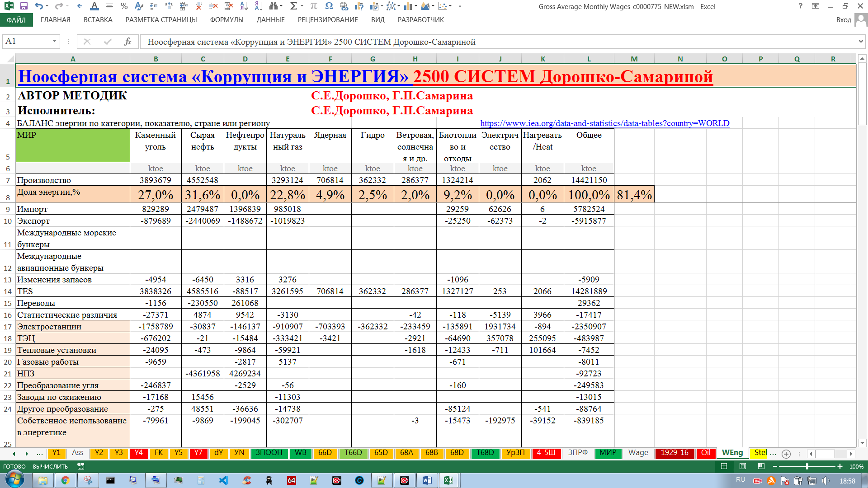Switch to Page Break Preview in status bar
This screenshot has width=868, height=488.
761,466
